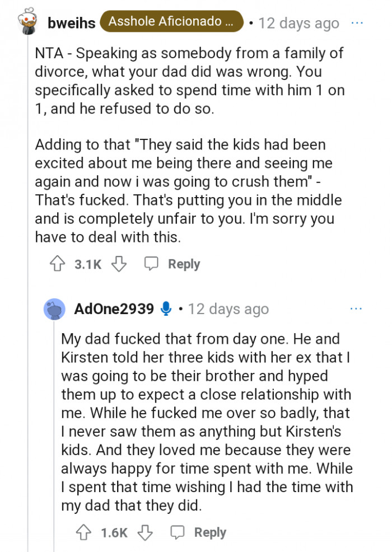Downvote the comment by bweihs
This screenshot has width=392, height=552.
click(119, 264)
